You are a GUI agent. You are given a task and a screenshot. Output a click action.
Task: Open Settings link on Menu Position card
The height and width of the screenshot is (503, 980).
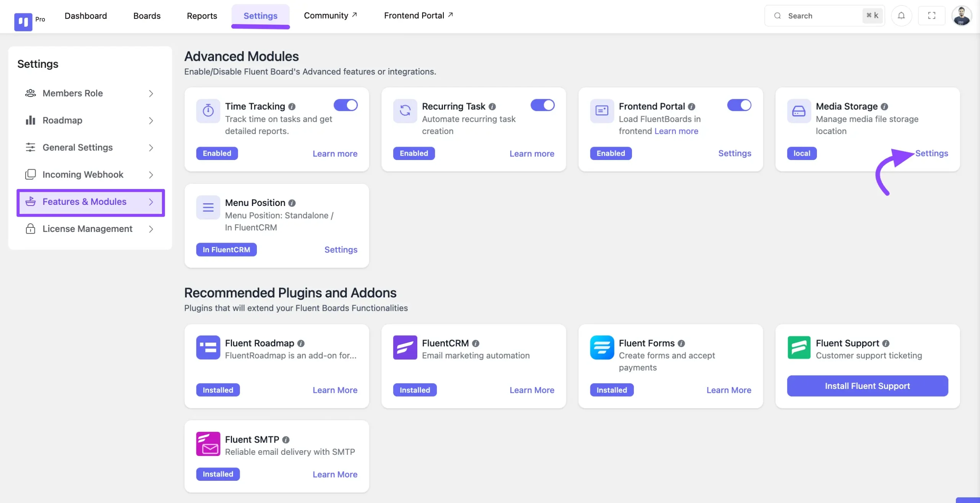point(341,250)
